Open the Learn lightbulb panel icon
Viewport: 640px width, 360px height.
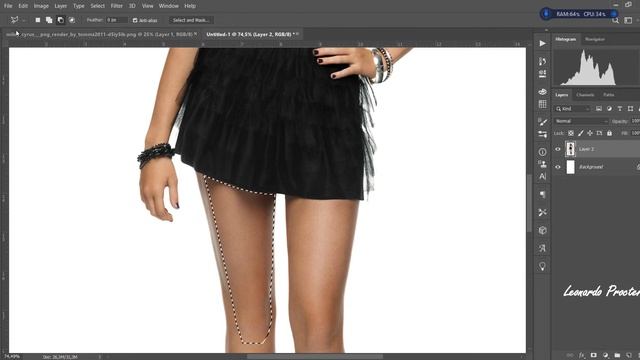tap(542, 266)
